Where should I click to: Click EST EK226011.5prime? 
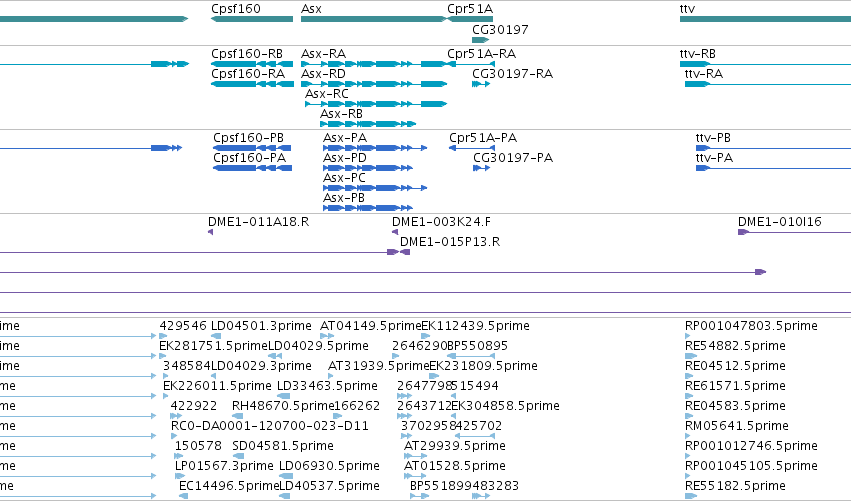pos(217,386)
